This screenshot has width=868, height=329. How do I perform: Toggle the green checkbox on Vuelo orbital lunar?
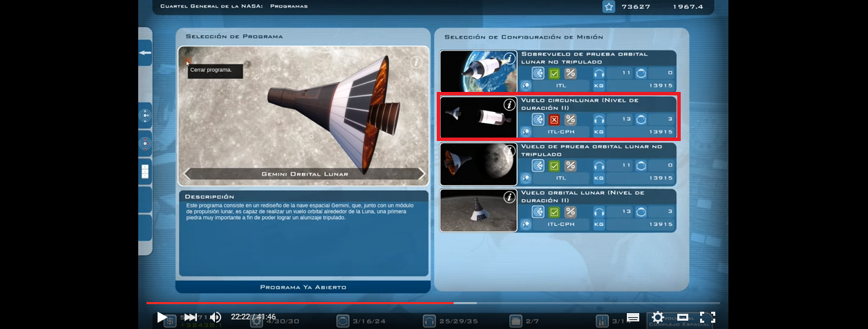pos(554,212)
